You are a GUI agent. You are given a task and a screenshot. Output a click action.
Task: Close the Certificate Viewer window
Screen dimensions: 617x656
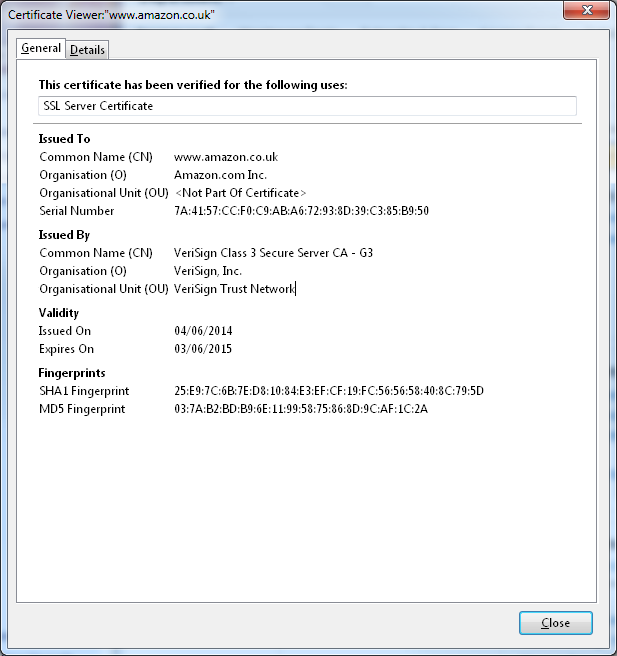pyautogui.click(x=586, y=10)
